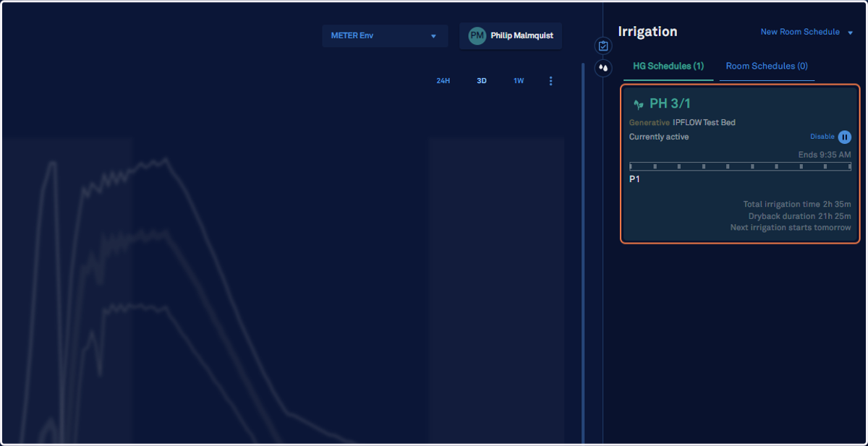
Task: Click the New Room Schedule link
Action: click(x=800, y=32)
